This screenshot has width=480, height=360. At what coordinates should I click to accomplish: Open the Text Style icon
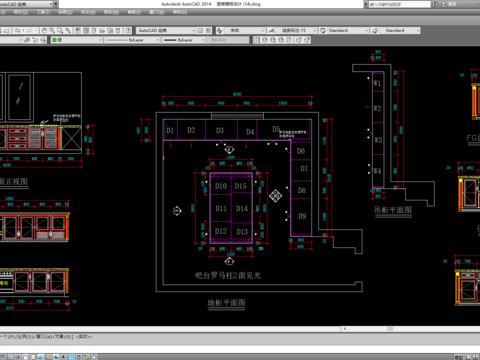click(220, 30)
